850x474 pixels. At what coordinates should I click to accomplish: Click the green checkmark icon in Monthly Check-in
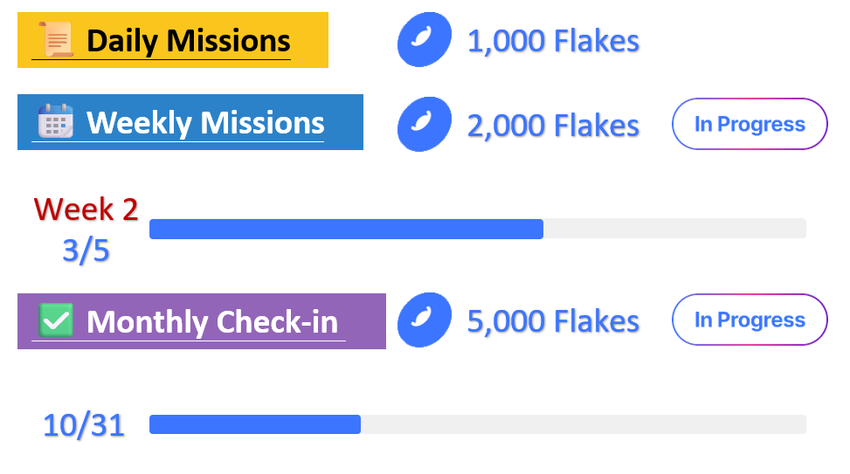[56, 322]
